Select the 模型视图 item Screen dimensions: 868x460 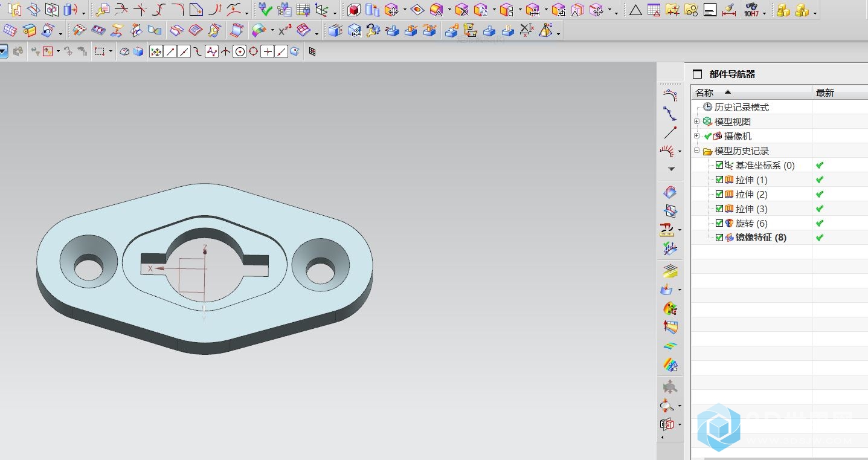click(x=733, y=121)
